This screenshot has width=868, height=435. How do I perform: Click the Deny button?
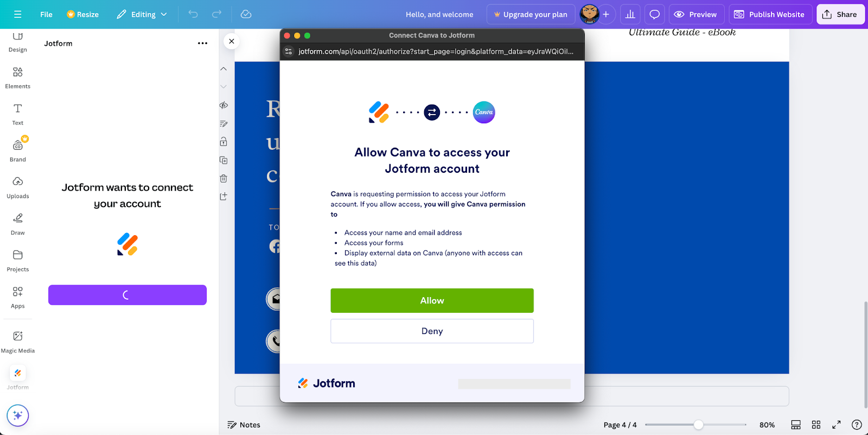[x=432, y=331]
